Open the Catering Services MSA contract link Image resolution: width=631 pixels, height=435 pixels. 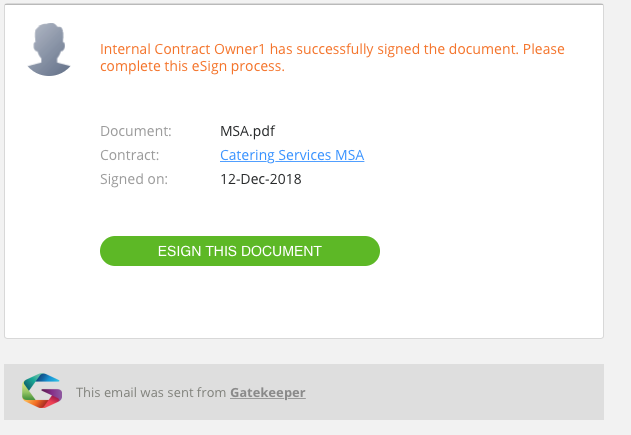tap(292, 155)
